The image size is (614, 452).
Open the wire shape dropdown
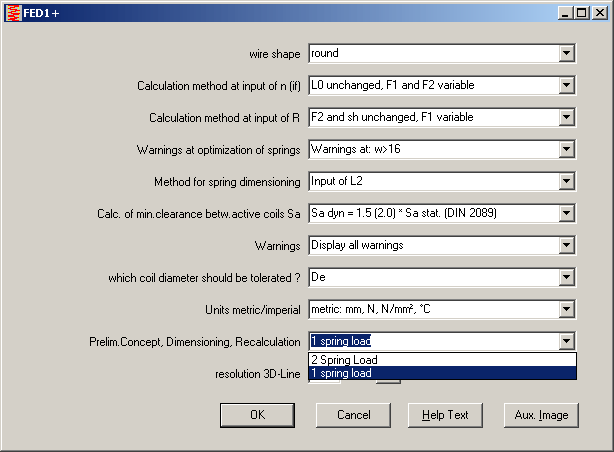point(566,54)
